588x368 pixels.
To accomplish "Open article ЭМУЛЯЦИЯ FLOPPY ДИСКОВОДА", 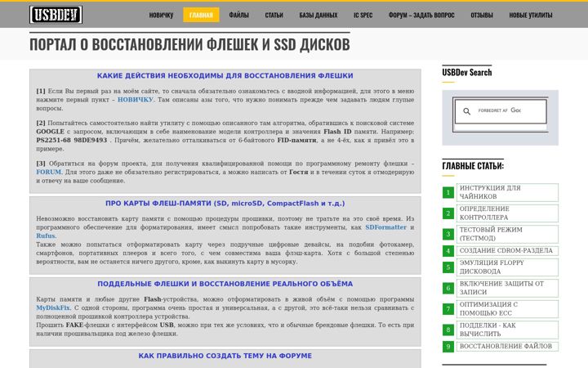I will (507, 267).
